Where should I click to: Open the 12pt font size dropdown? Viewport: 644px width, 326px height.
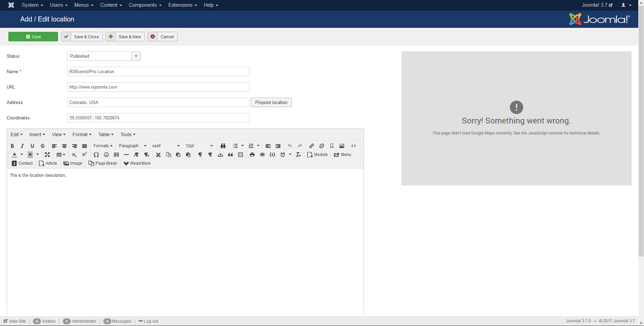tap(199, 146)
